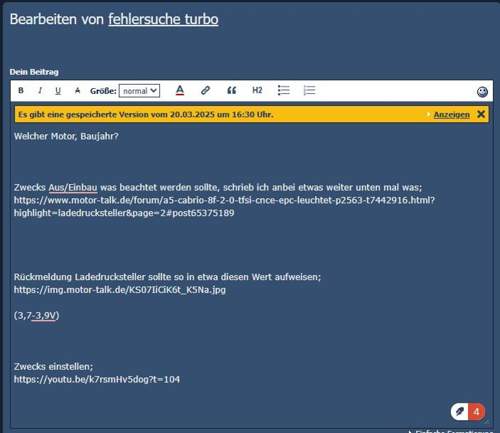Image resolution: width=500 pixels, height=433 pixels.
Task: Open the Größe font size dropdown
Action: point(139,91)
